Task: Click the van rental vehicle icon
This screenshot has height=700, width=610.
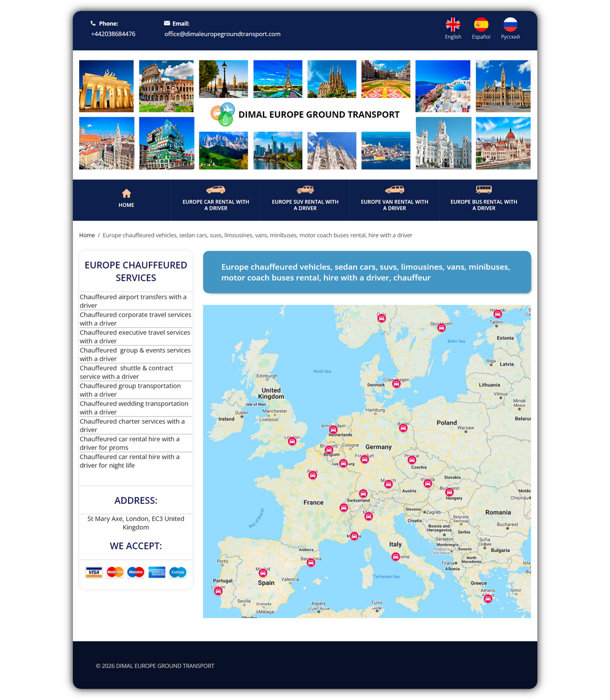Action: pyautogui.click(x=394, y=189)
